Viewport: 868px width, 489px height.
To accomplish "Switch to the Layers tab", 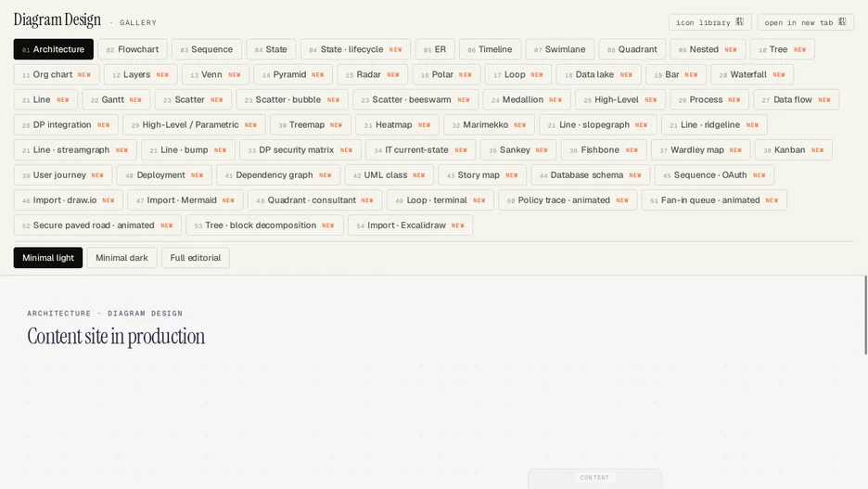I will [x=141, y=74].
